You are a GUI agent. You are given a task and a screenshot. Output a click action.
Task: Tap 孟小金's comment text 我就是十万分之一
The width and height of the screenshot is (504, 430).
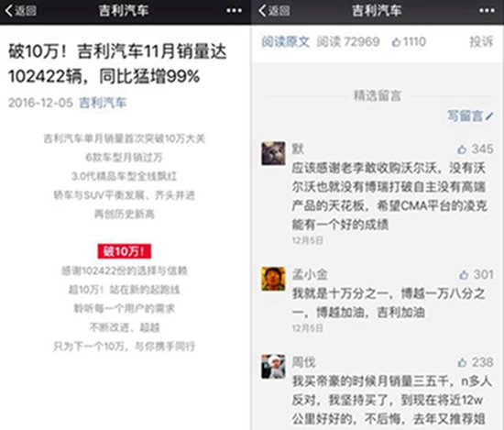point(389,303)
